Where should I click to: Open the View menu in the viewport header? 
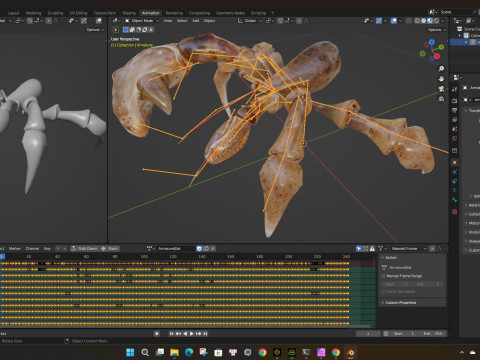coord(168,21)
